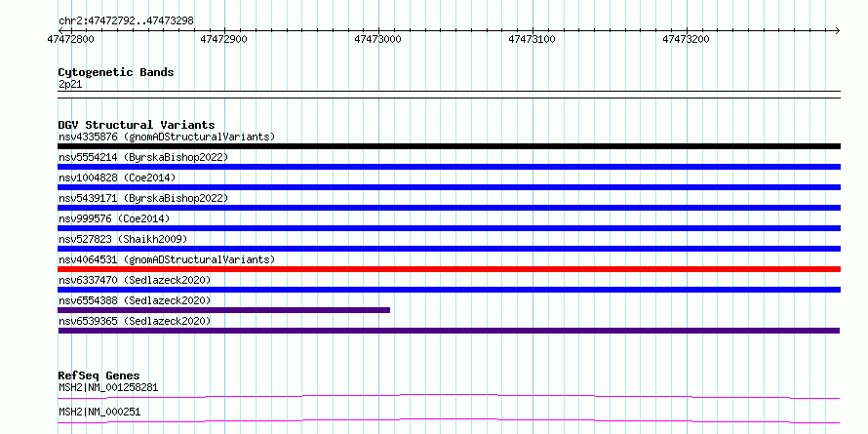Open the nsv4064531 gnomAD variant label

click(x=167, y=259)
